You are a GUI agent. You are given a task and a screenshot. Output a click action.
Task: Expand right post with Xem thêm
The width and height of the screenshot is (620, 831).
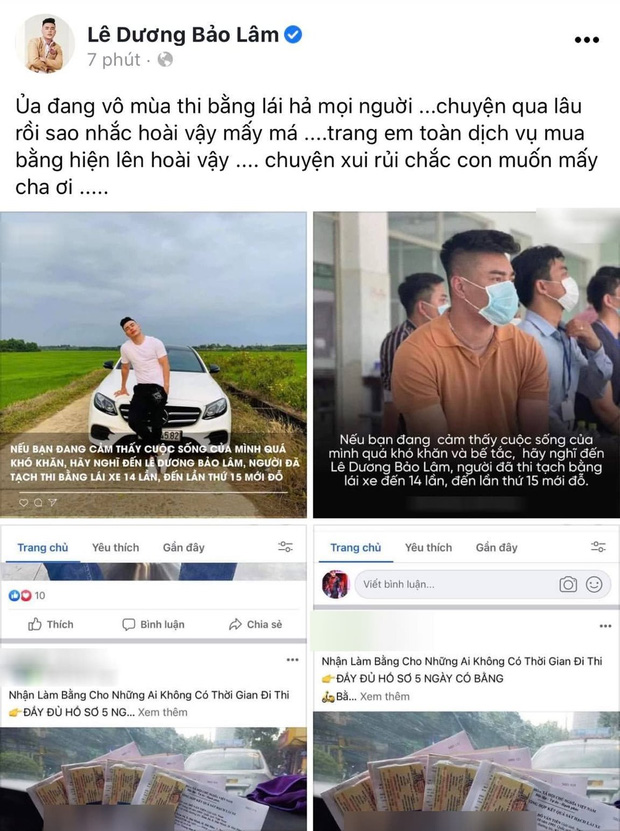[x=385, y=696]
